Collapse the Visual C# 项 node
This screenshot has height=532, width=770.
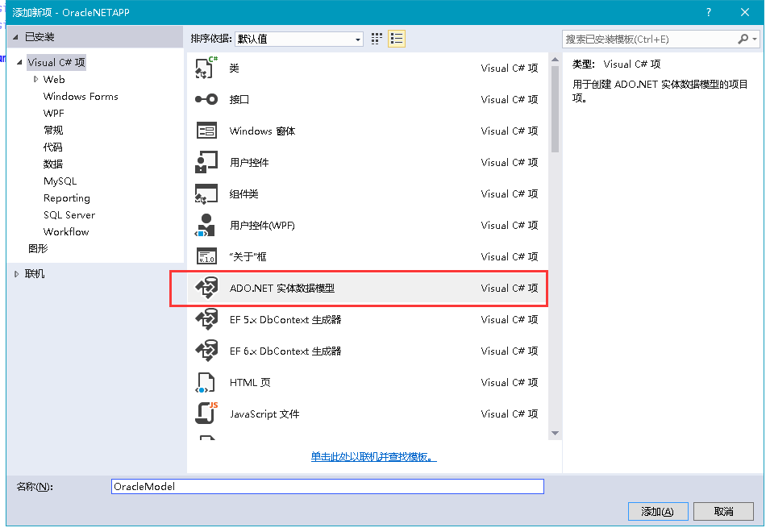(x=19, y=62)
